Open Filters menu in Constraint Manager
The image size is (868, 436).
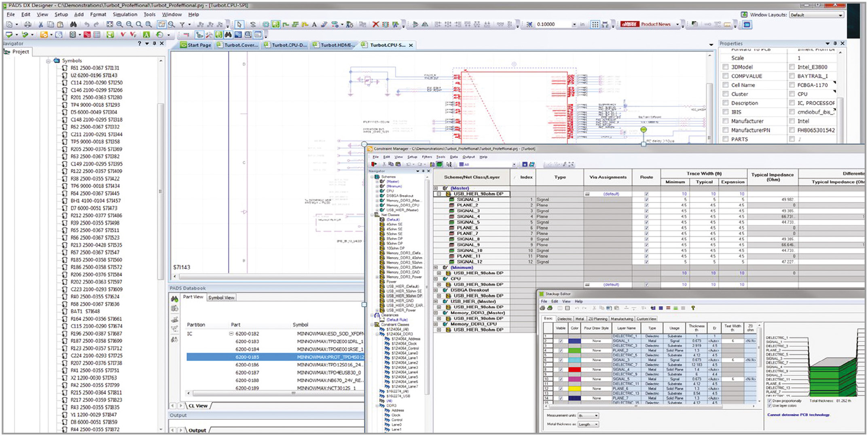click(427, 157)
